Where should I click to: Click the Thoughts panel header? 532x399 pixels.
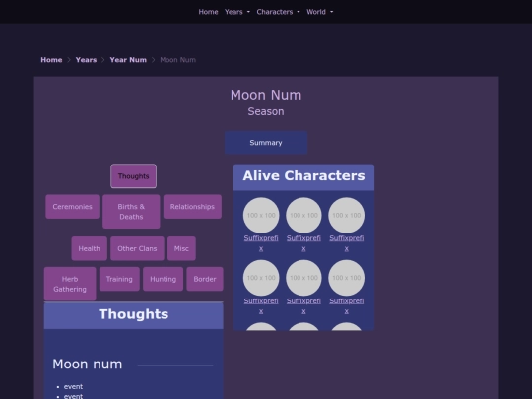134,315
